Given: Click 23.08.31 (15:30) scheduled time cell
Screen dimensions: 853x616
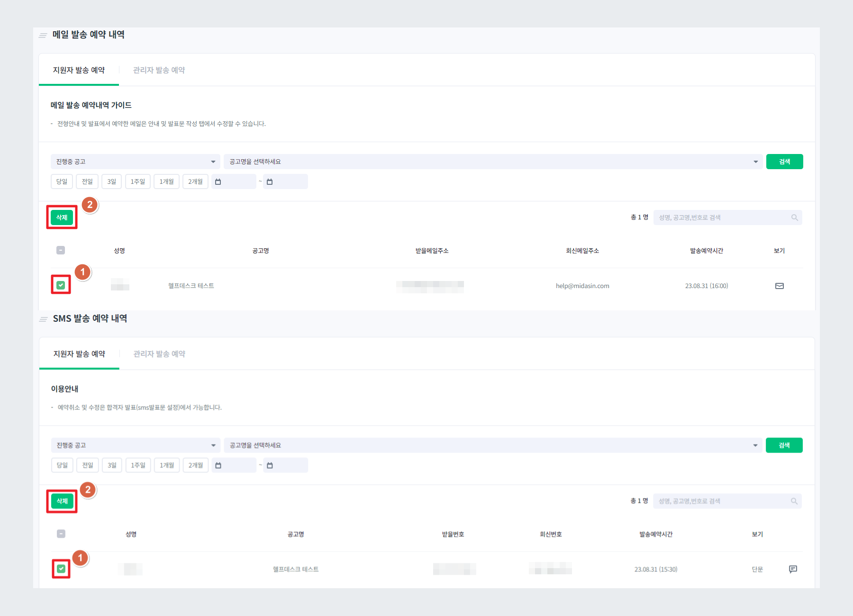Looking at the screenshot, I should [656, 569].
